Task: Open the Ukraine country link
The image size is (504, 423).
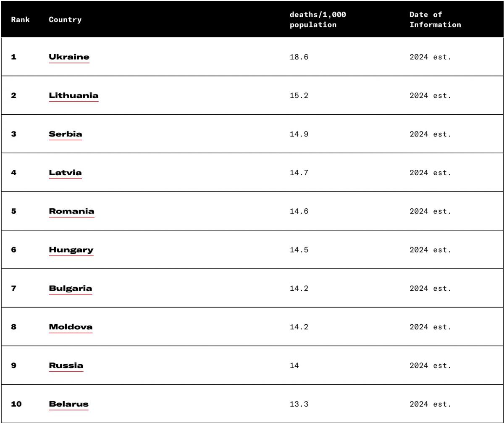Action: [69, 57]
